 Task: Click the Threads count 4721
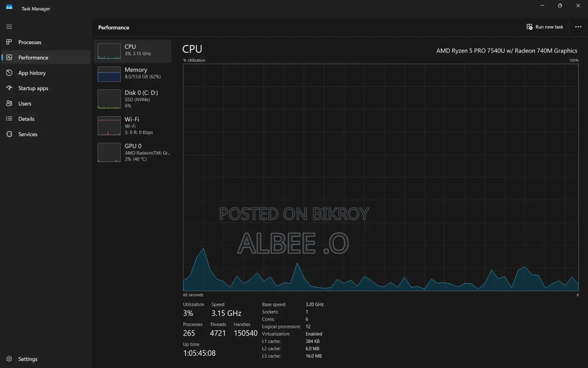coord(218,333)
